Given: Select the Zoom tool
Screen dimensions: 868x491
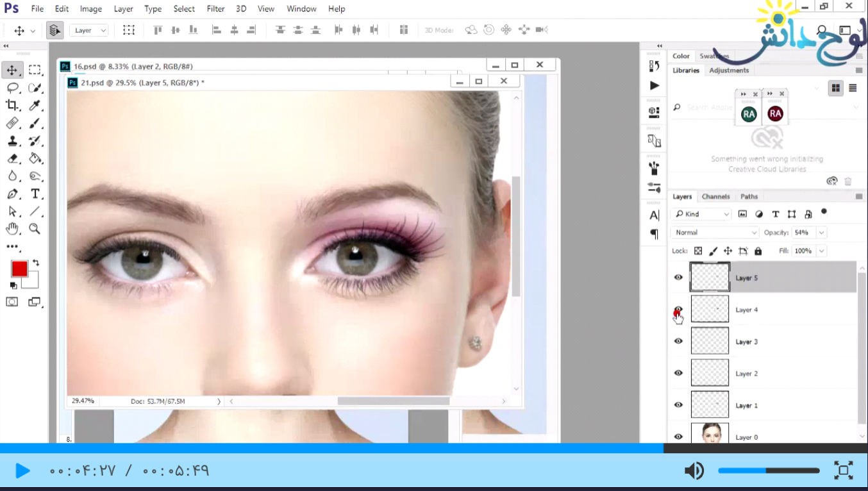Looking at the screenshot, I should click(35, 229).
